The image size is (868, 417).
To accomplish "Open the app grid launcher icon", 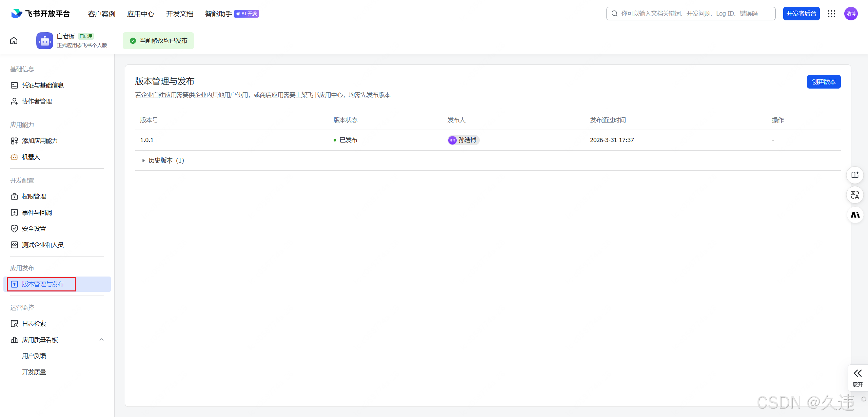I will pyautogui.click(x=831, y=14).
